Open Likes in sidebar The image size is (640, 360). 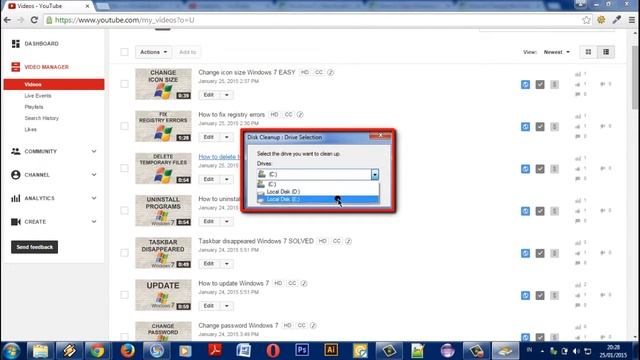click(30, 130)
